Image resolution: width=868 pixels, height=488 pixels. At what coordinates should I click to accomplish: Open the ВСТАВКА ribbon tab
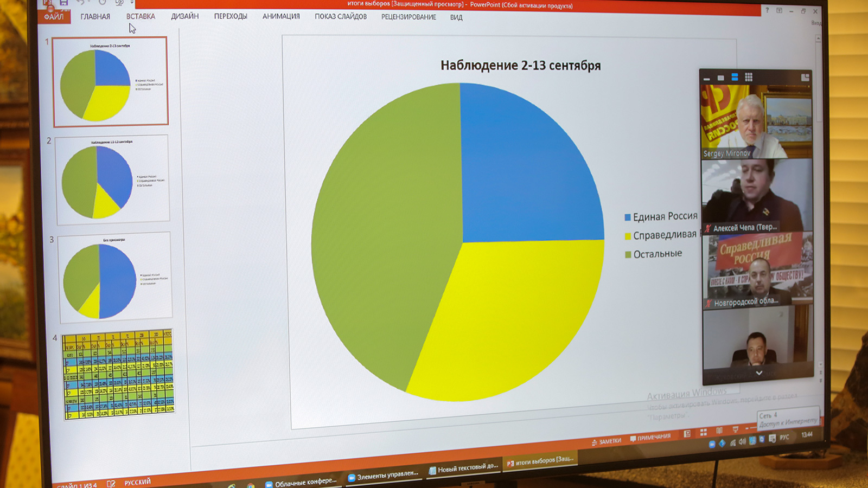coord(141,17)
